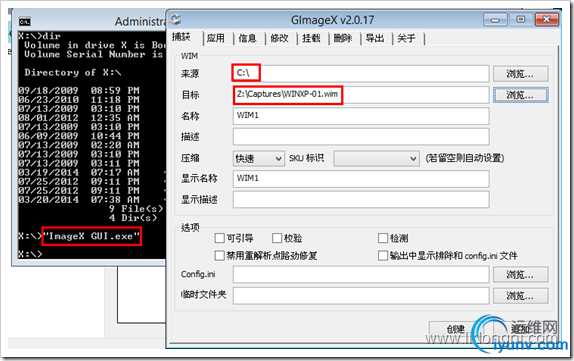Viewport: 574px width, 361px height.
Task: Click the 目标 destination path field
Action: pyautogui.click(x=361, y=95)
